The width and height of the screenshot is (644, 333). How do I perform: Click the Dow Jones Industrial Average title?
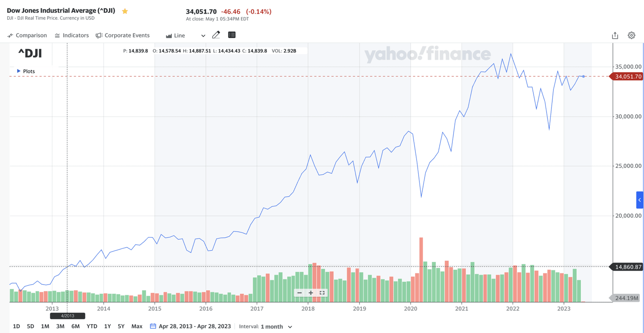tap(61, 10)
